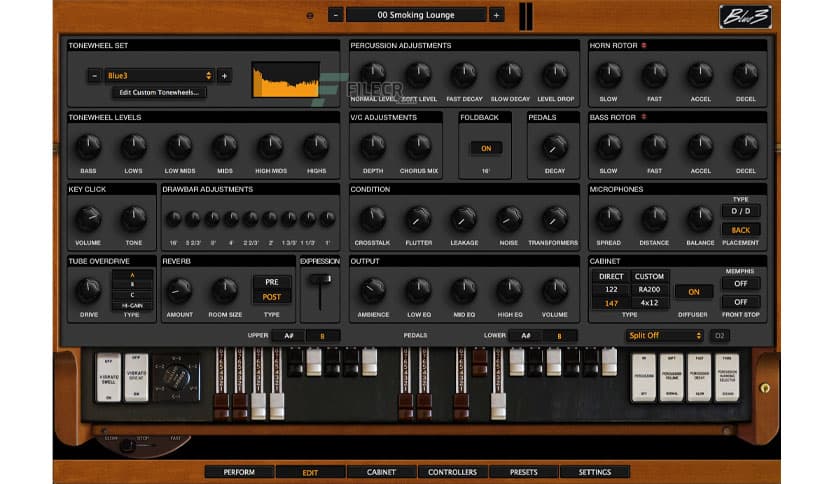This screenshot has width=836, height=484.
Task: Click the Low Mids tonewheel knob
Action: [179, 147]
